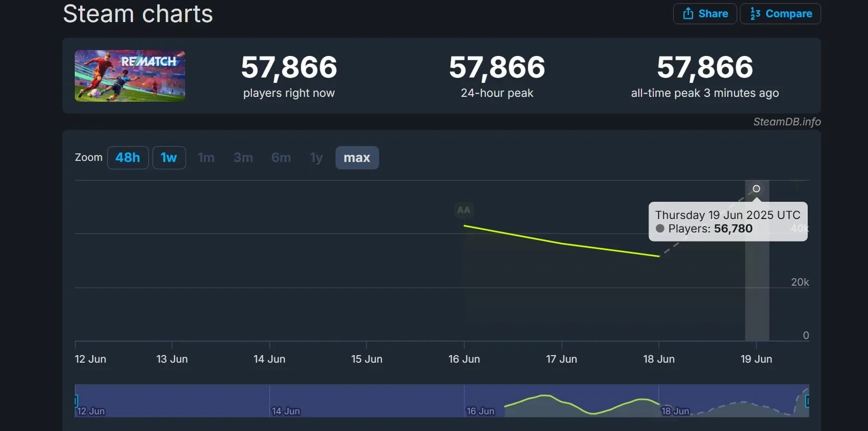868x431 pixels.
Task: Select the 1y zoom option
Action: pyautogui.click(x=316, y=158)
